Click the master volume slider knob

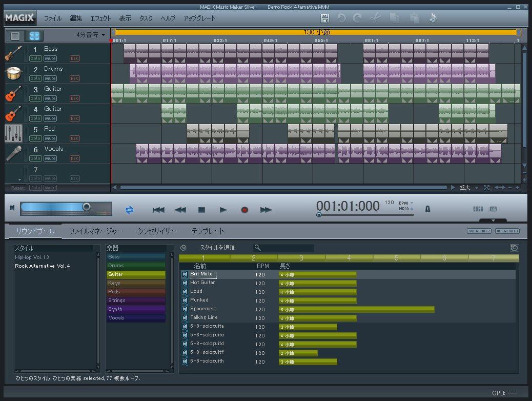(x=87, y=207)
